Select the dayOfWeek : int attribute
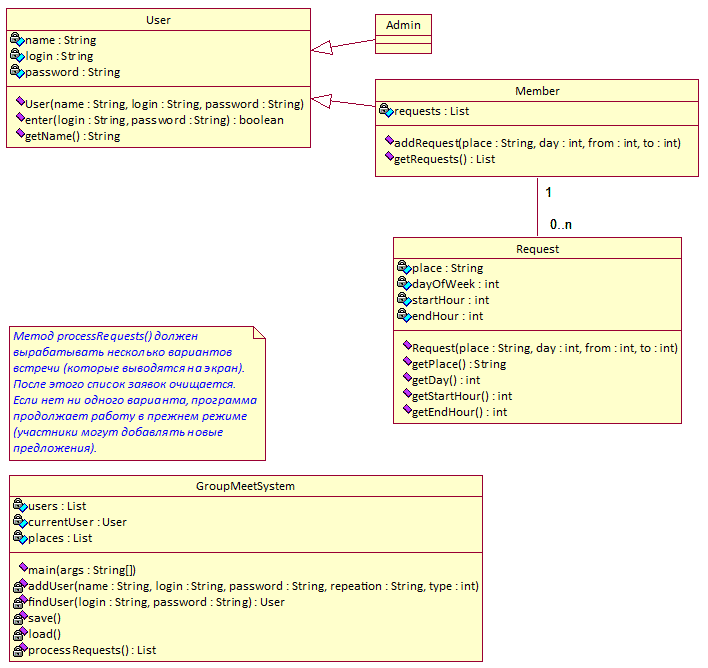708x668 pixels. (456, 284)
